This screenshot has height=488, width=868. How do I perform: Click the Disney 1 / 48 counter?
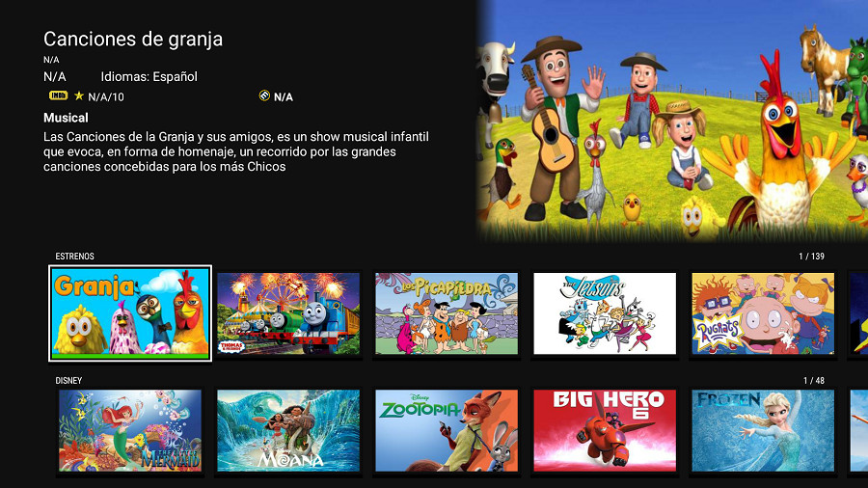814,381
